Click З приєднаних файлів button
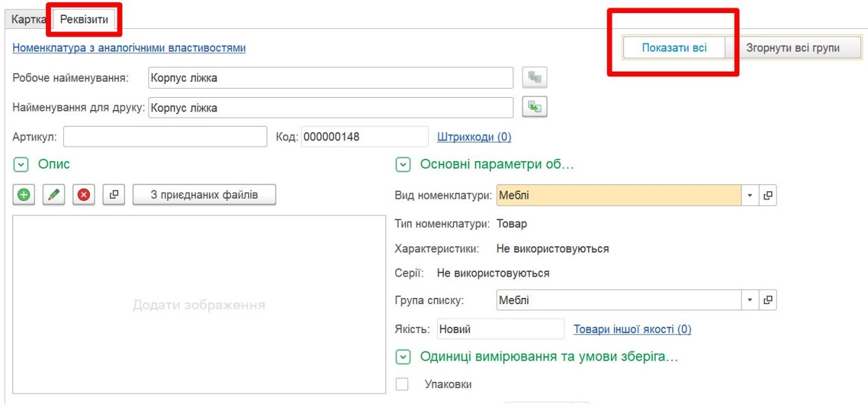The image size is (868, 408). point(204,195)
